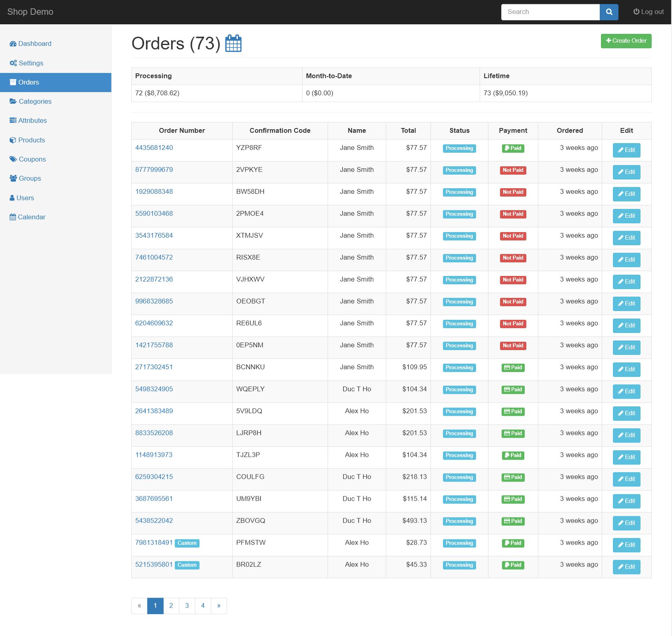Select Groups in the sidebar
The image size is (672, 636).
pyautogui.click(x=30, y=178)
